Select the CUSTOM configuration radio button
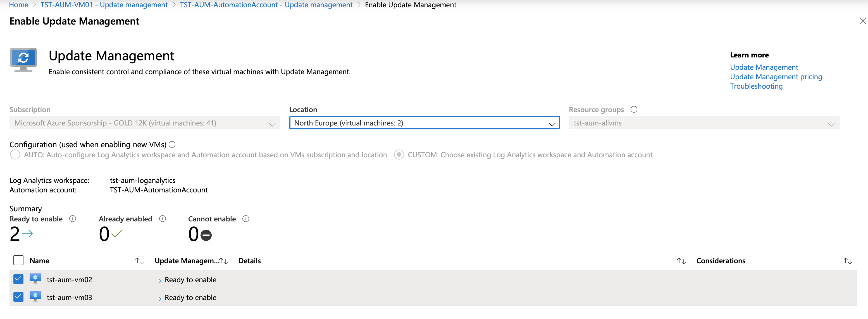This screenshot has width=868, height=319. (x=399, y=155)
